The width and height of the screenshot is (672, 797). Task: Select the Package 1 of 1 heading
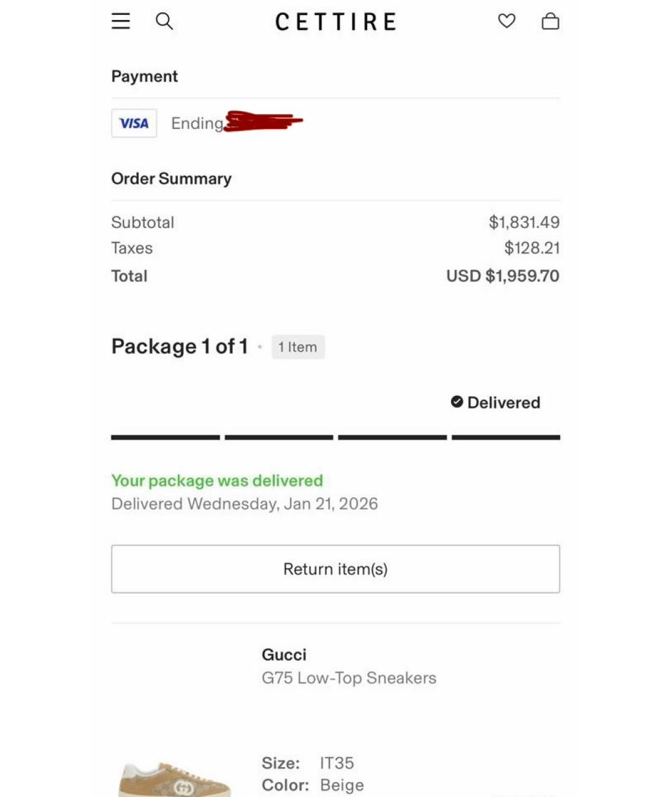179,346
